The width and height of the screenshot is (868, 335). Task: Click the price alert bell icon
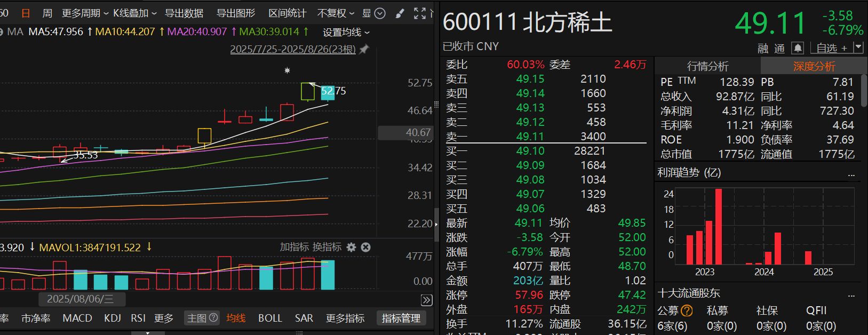click(798, 48)
